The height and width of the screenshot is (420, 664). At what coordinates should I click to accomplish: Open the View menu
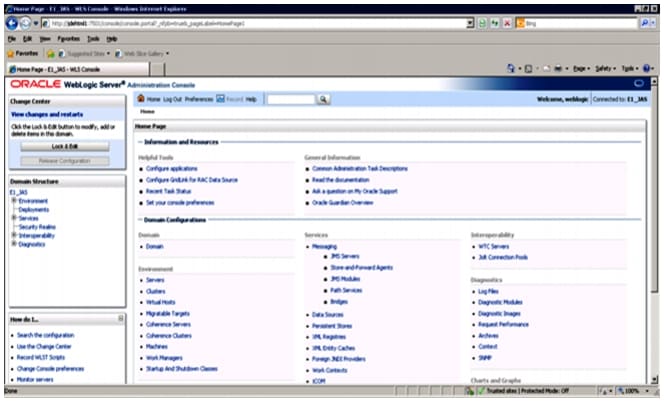click(x=45, y=39)
